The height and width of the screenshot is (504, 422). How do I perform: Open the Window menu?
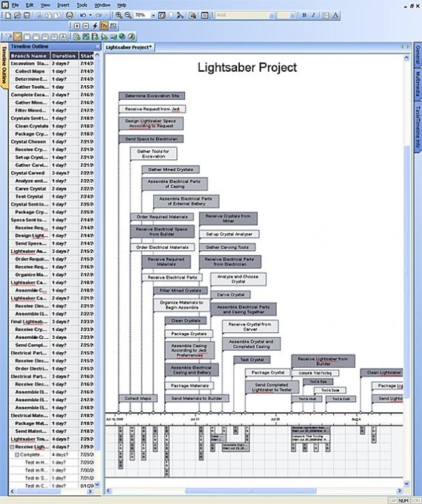pos(102,5)
